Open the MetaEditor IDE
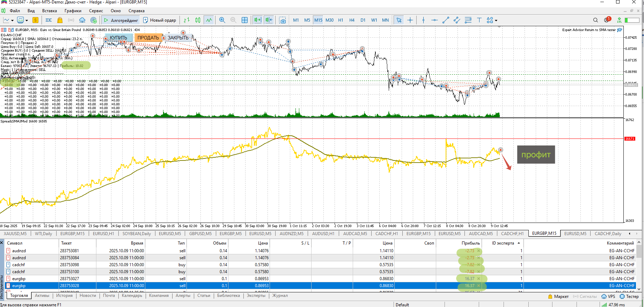Image resolution: width=644 pixels, height=307 pixels. pyautogui.click(x=49, y=20)
